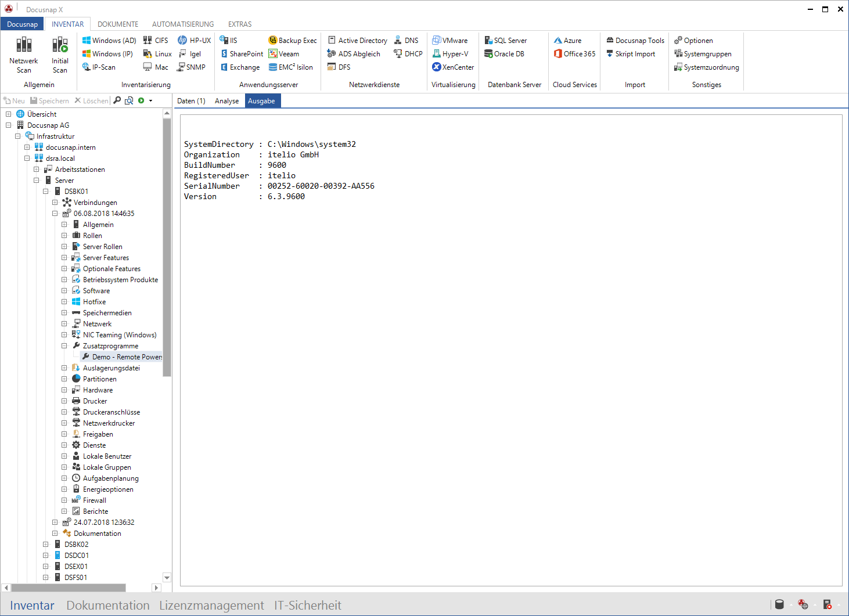Open Optionen settings
849x616 pixels.
(x=693, y=40)
